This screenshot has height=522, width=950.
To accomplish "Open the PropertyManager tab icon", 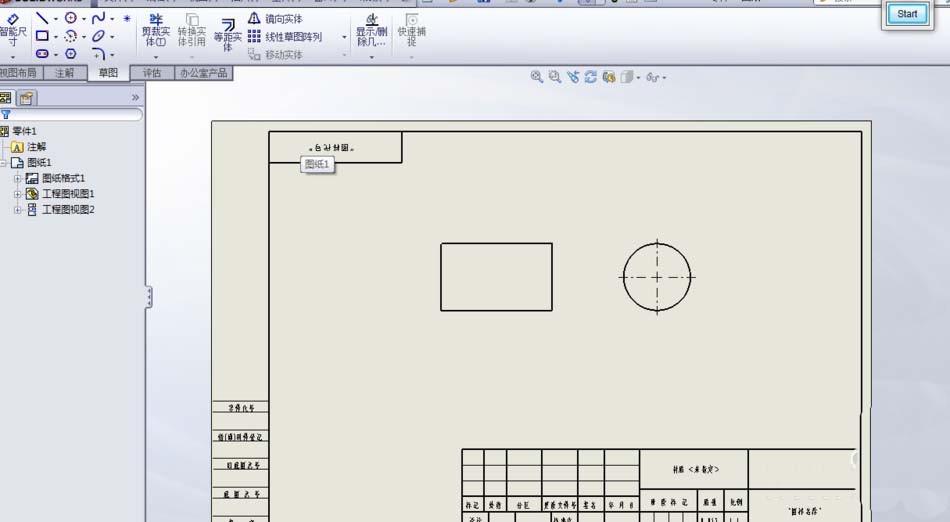I will [x=26, y=97].
